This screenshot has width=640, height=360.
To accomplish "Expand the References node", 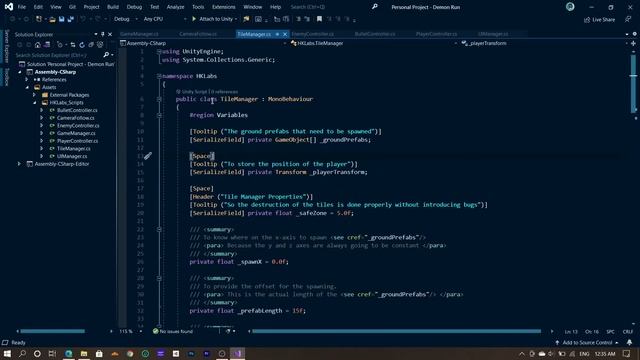I will coord(27,80).
